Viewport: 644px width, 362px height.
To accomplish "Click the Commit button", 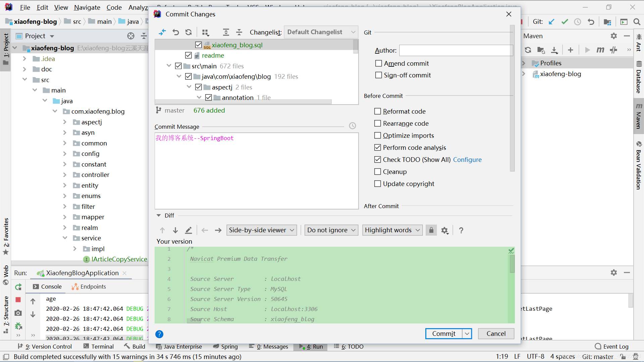I will (x=443, y=333).
